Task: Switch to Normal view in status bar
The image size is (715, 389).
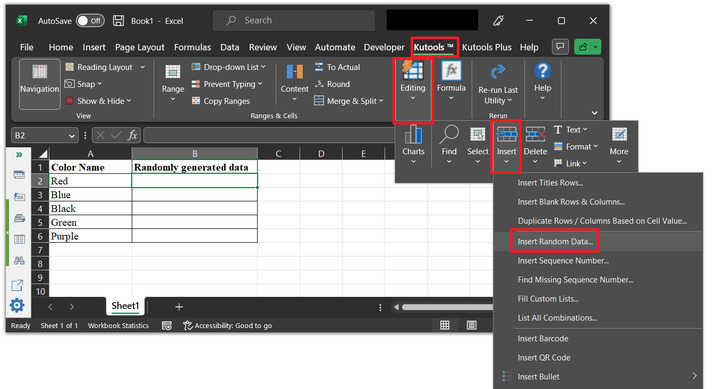Action: [445, 325]
